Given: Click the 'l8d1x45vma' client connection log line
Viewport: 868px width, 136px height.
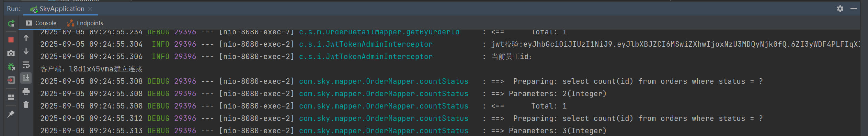Looking at the screenshot, I should [x=91, y=69].
